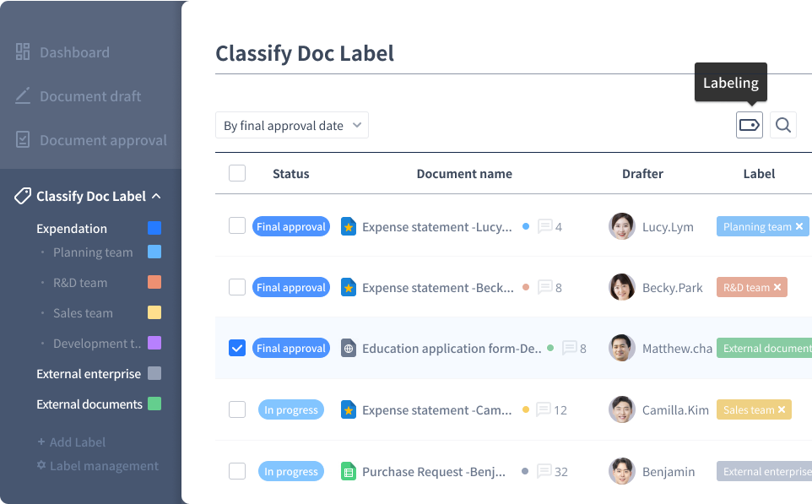Click the Dashboard icon in sidebar
The height and width of the screenshot is (504, 812).
click(x=23, y=52)
